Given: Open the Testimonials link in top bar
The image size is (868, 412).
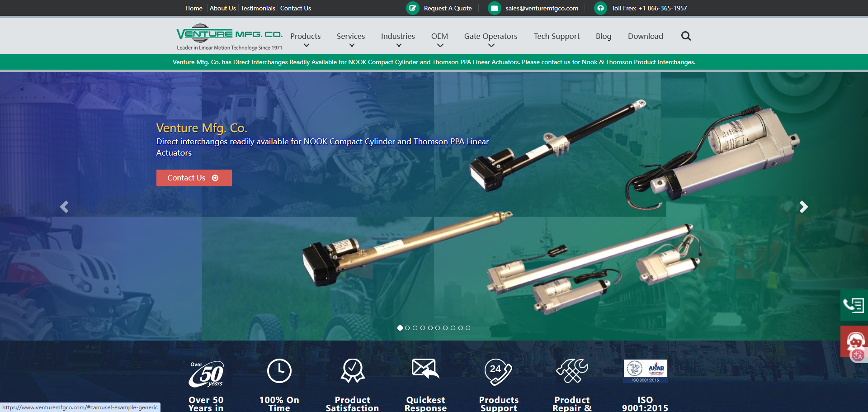Looking at the screenshot, I should pos(258,8).
